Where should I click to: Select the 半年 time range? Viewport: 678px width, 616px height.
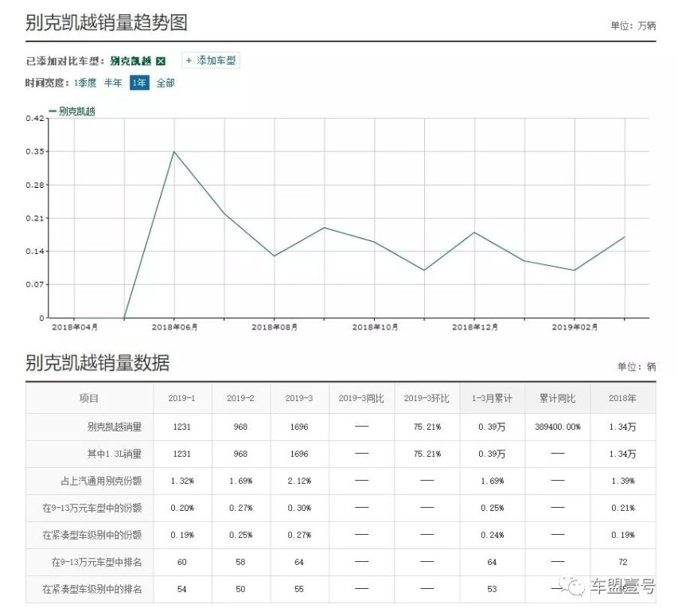click(113, 83)
